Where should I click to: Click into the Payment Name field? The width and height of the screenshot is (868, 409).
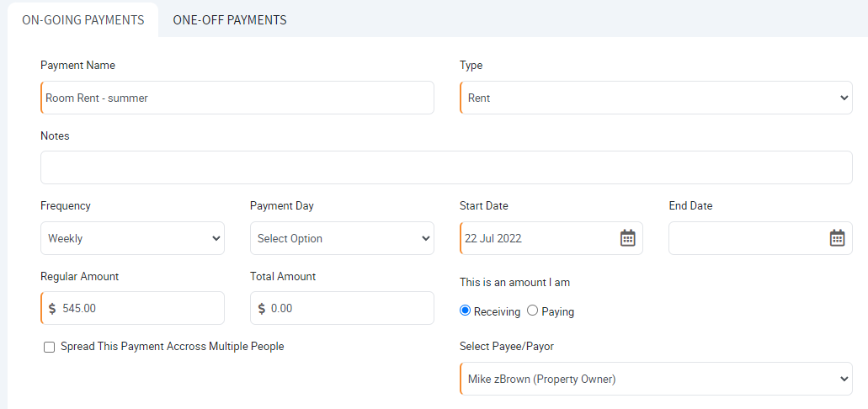pyautogui.click(x=237, y=98)
